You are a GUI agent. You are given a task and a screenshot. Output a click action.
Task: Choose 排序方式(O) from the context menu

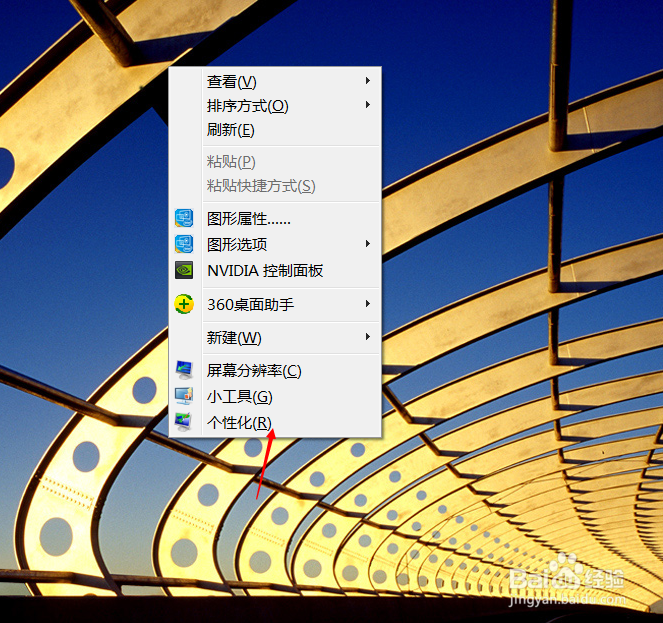pos(275,105)
